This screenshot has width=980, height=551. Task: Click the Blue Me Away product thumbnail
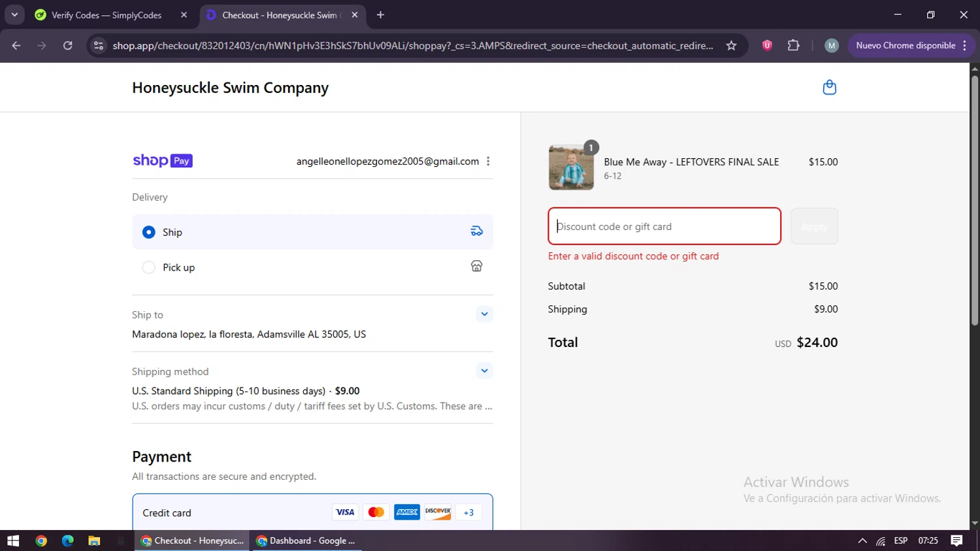click(571, 167)
